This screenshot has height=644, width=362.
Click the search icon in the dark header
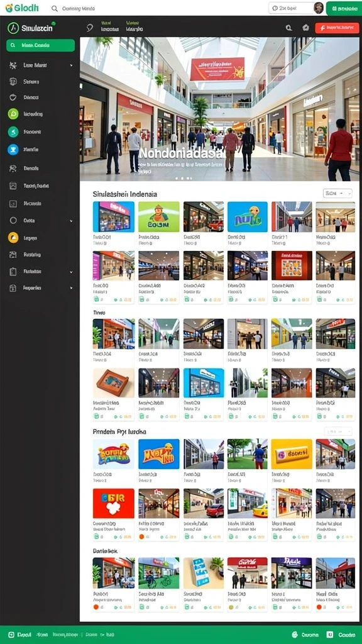click(x=288, y=28)
